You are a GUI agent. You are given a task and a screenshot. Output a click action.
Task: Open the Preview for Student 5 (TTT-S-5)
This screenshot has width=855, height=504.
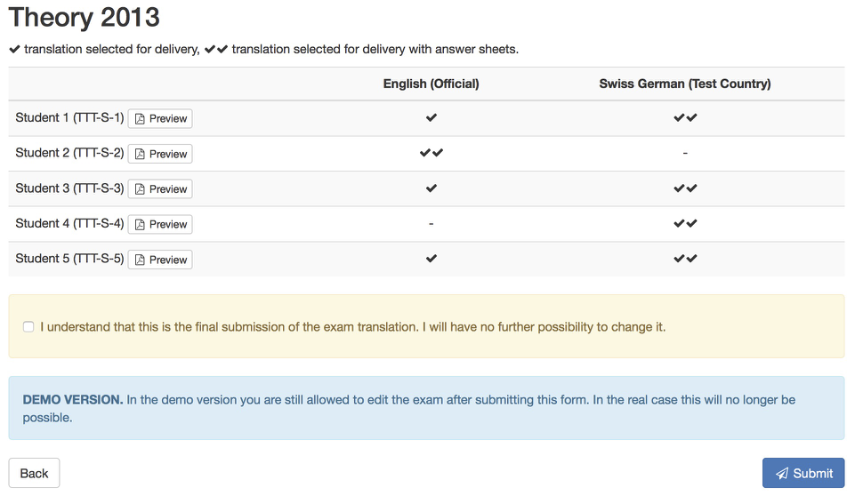point(160,260)
